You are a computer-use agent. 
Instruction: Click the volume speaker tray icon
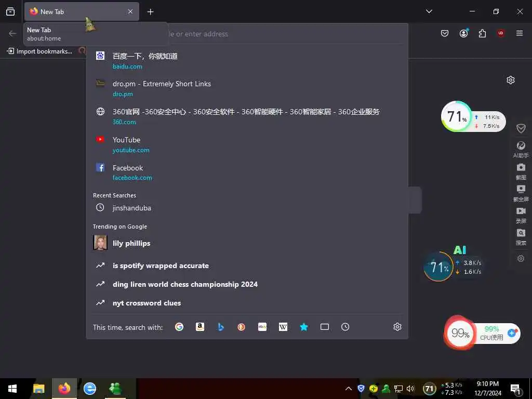point(410,389)
